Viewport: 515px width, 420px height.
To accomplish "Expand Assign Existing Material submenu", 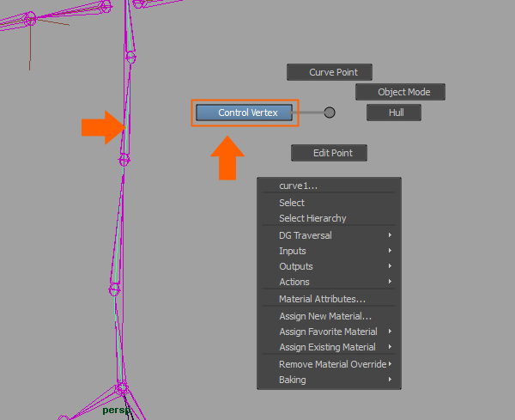I will click(x=329, y=347).
